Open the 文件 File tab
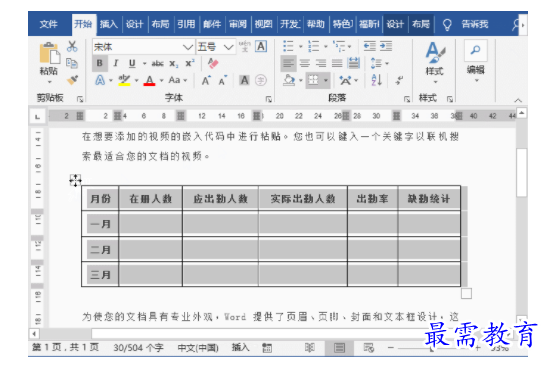Screen dimensions: 546x366 [x=48, y=24]
